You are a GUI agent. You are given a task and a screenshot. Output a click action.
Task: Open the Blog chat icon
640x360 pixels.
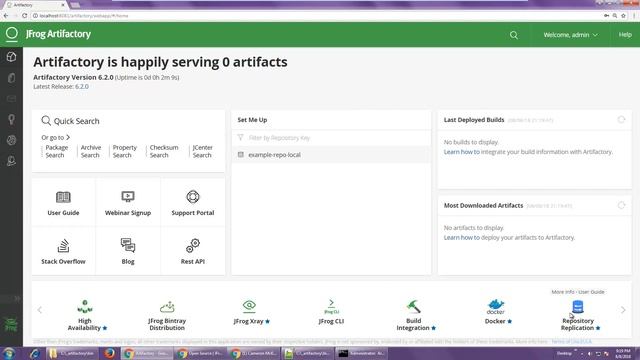click(128, 245)
